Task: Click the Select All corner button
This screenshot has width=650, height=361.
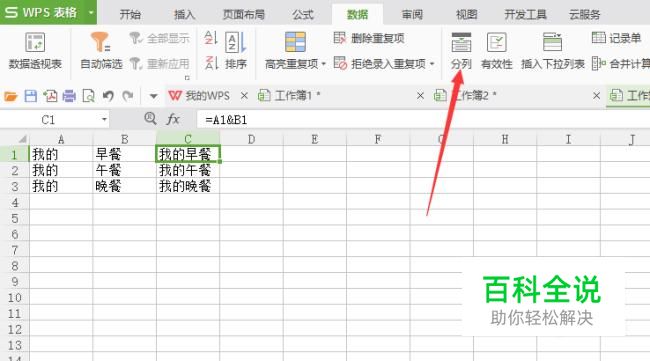Action: point(15,139)
